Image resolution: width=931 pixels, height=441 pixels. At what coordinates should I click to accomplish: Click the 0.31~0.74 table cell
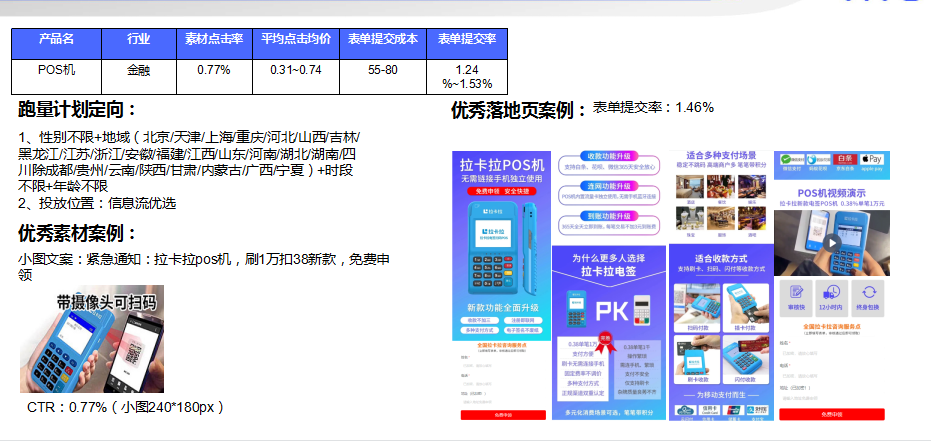(x=296, y=77)
